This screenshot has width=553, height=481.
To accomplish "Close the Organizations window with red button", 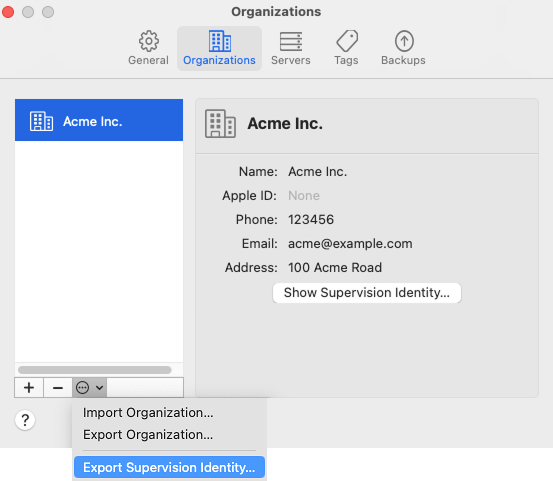I will [x=8, y=12].
